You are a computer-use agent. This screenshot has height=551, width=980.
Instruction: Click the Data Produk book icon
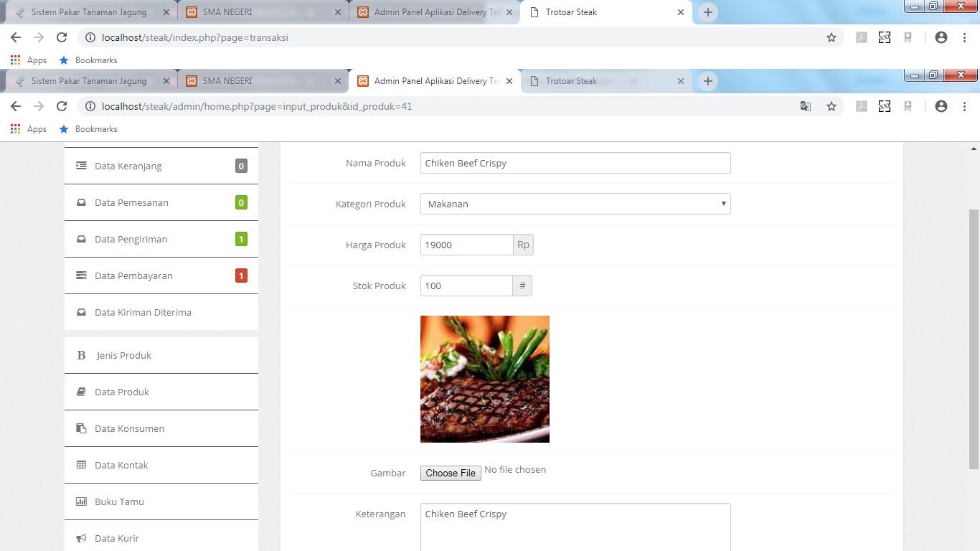click(x=81, y=392)
